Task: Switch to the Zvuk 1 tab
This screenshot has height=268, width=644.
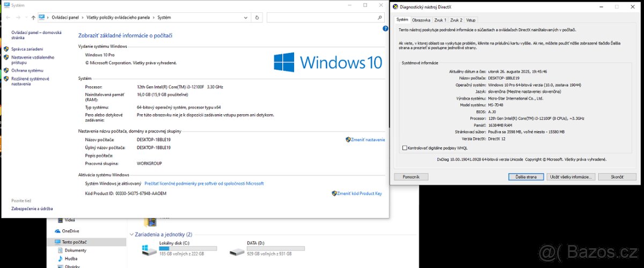Action: 441,20
